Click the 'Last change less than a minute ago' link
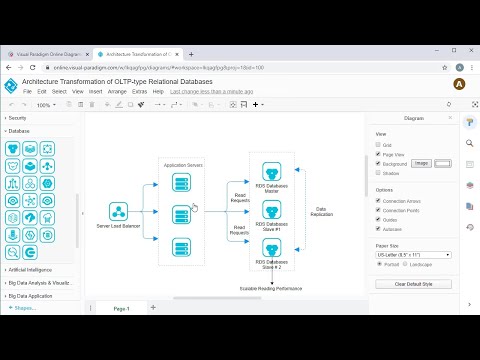Viewport: 480px width, 360px height. coord(211,92)
